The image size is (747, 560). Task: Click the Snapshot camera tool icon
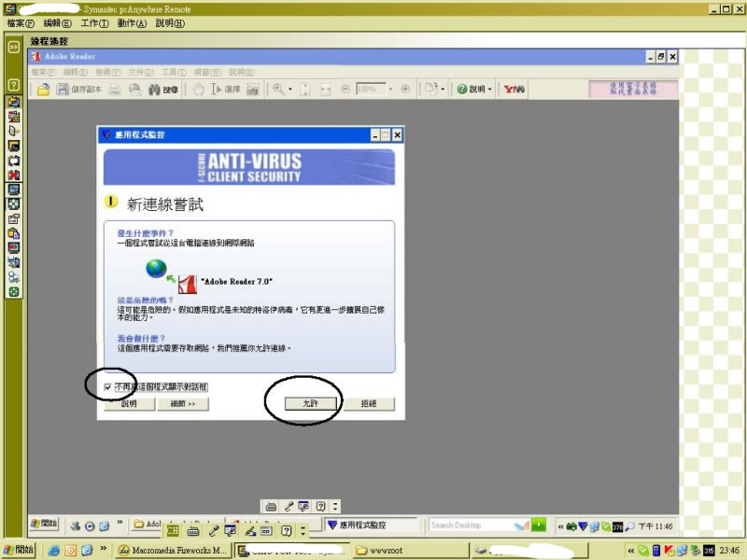coord(252,89)
